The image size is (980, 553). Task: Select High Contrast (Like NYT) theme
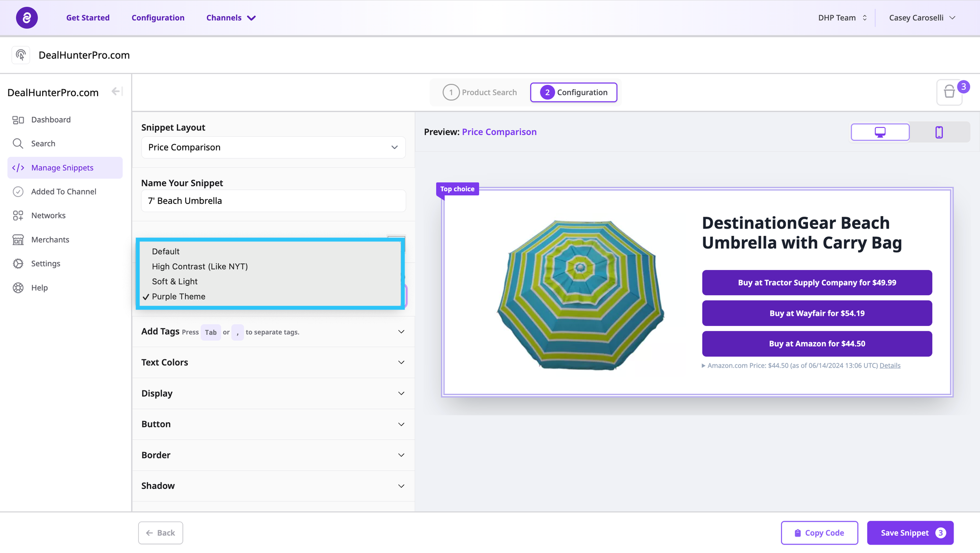click(x=199, y=267)
